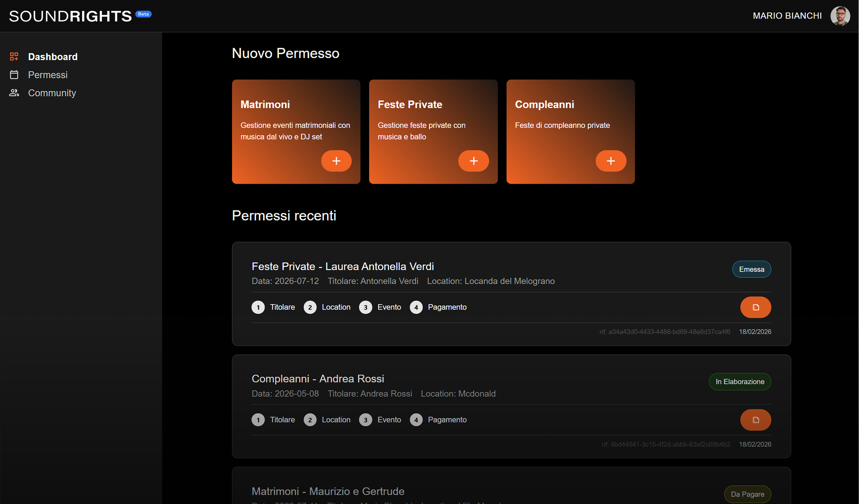
Task: Open document for Laurea Antonella Verdi permit
Action: click(x=755, y=307)
